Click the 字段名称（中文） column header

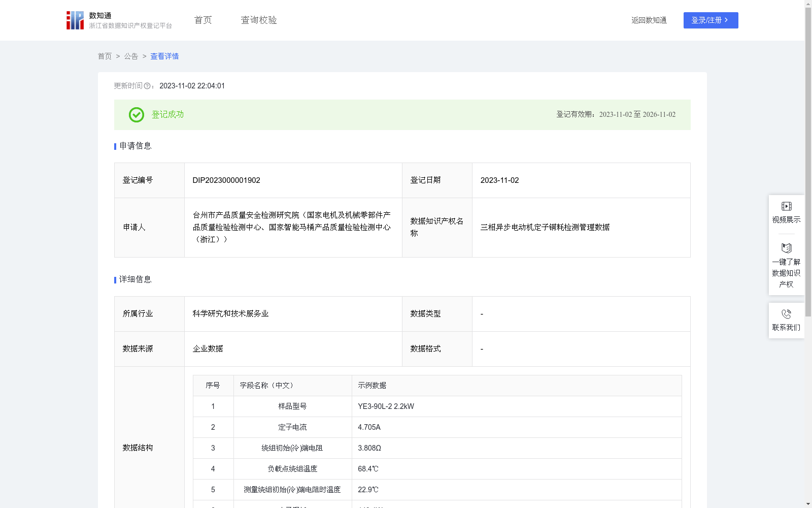[293, 386]
